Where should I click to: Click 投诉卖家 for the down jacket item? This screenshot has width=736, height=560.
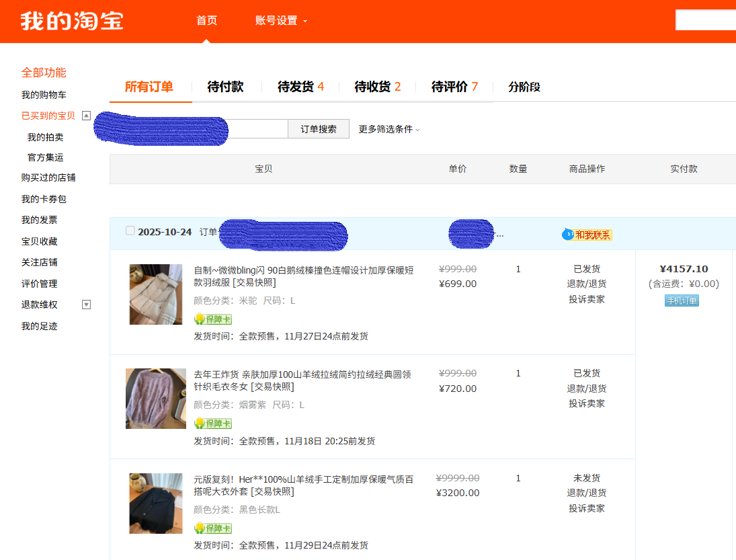click(586, 299)
